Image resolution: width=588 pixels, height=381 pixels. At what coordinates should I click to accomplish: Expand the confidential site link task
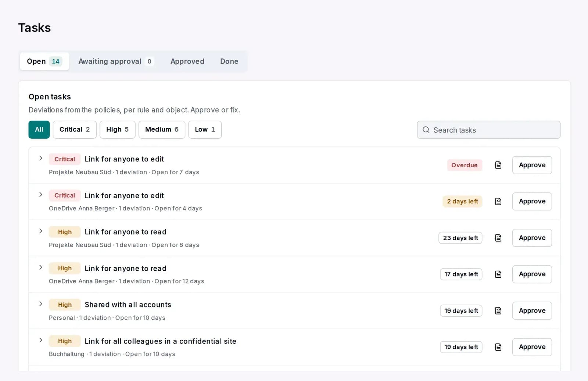click(41, 340)
